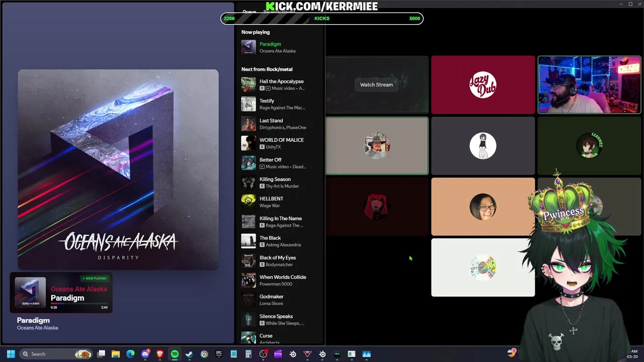Click the large Disparity album artwork
This screenshot has height=362, width=644.
point(118,169)
